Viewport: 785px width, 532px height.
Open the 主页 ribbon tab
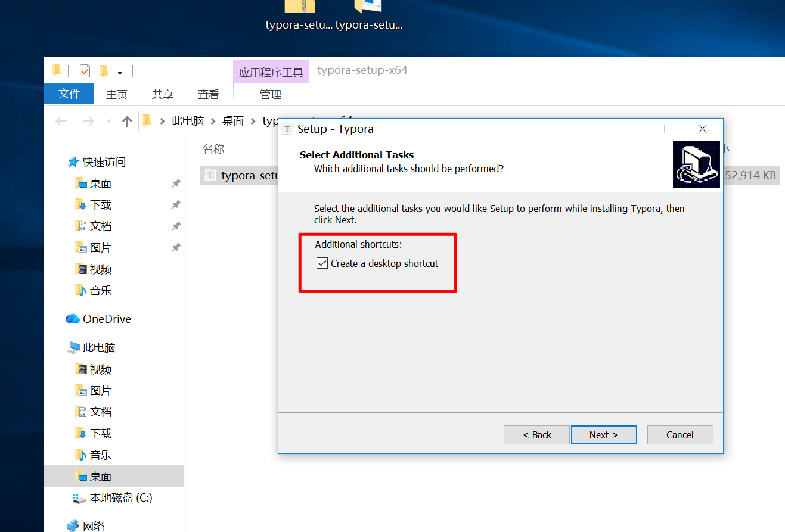[x=117, y=94]
